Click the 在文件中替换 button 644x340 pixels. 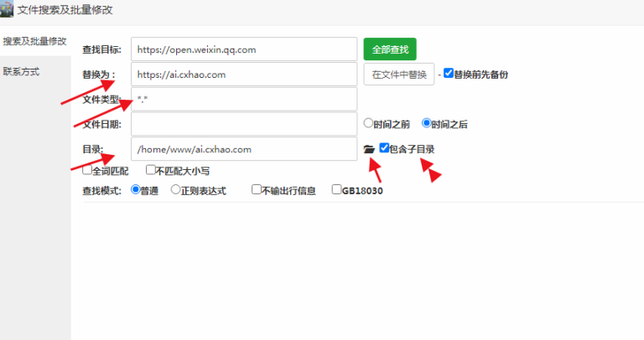399,75
